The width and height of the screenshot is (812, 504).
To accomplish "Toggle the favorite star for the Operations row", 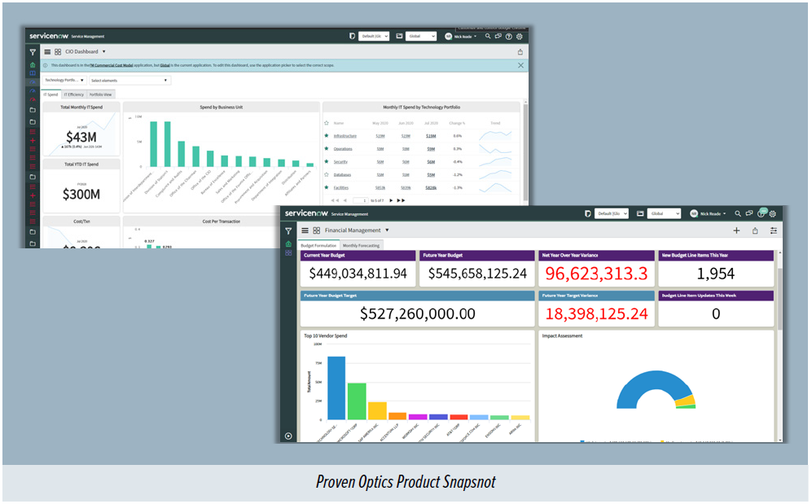I will point(327,148).
